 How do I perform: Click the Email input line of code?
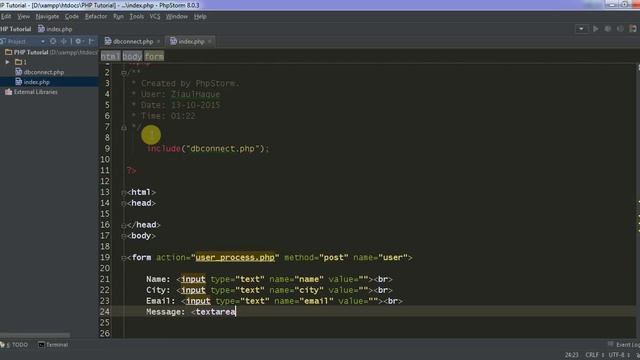point(274,301)
